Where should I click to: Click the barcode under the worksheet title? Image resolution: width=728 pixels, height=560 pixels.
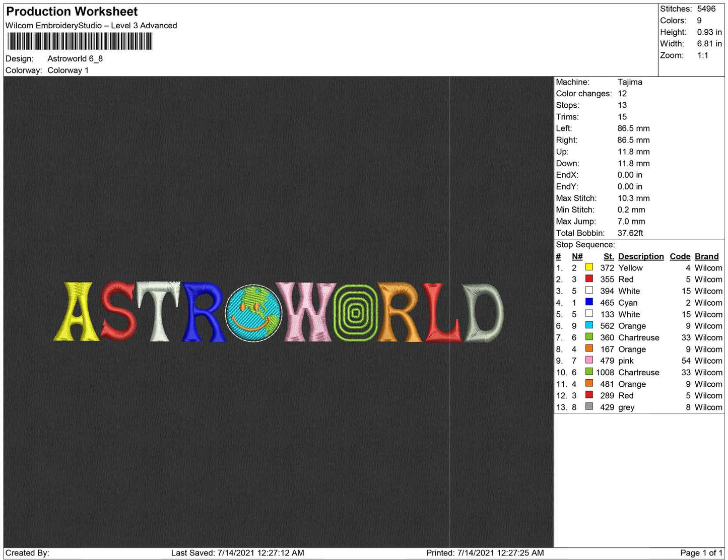(x=79, y=41)
